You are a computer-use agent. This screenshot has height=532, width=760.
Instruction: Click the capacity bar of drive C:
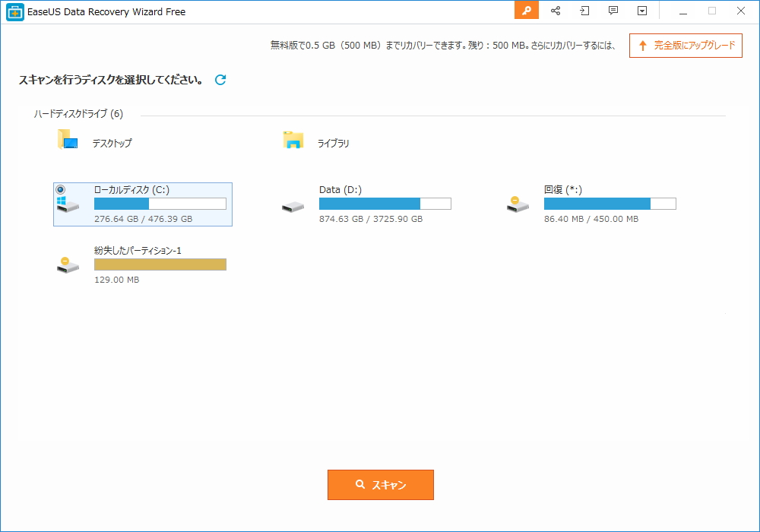tap(159, 203)
